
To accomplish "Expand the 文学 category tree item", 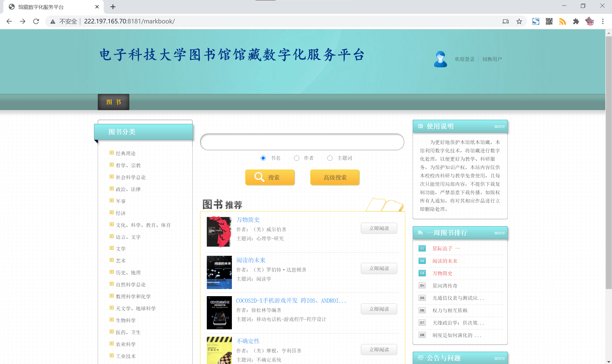I will click(112, 248).
